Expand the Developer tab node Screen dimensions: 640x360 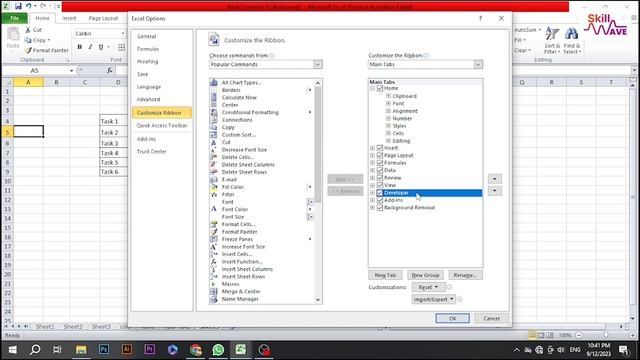tap(372, 193)
